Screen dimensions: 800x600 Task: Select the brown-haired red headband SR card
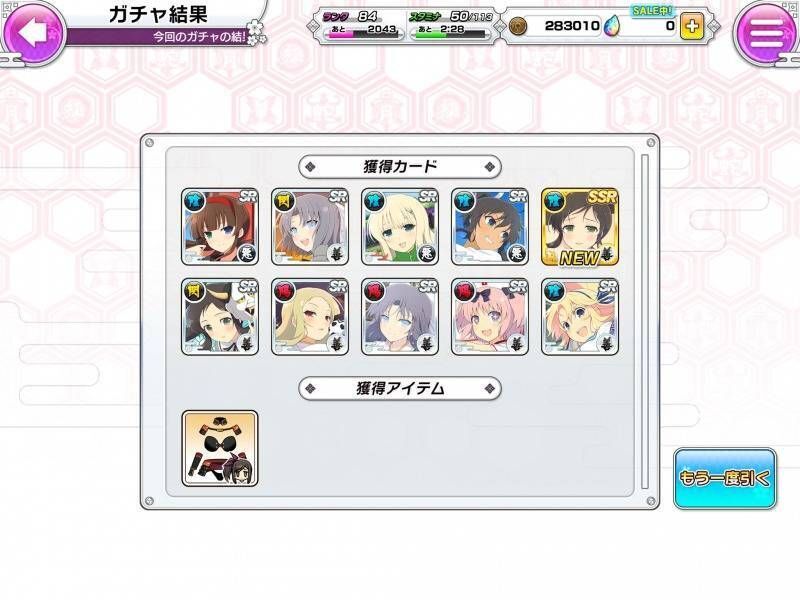coord(220,227)
